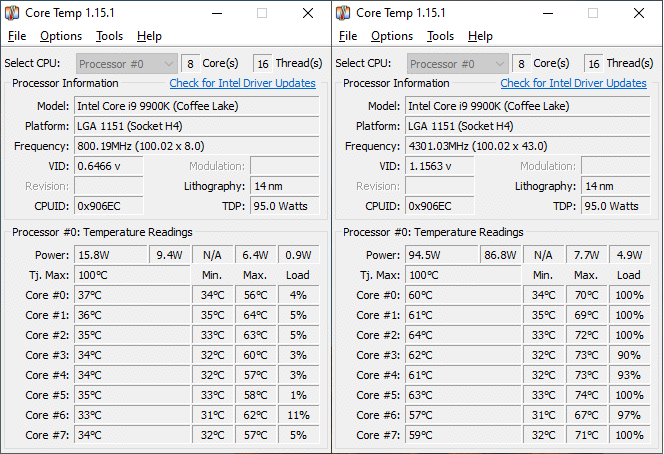Open File menu in right window

point(348,36)
